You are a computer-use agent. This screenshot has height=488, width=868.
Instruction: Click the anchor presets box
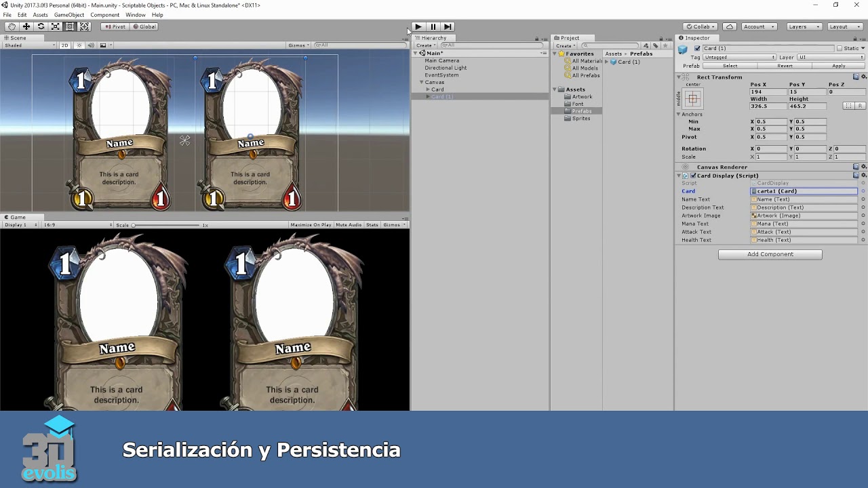(692, 99)
